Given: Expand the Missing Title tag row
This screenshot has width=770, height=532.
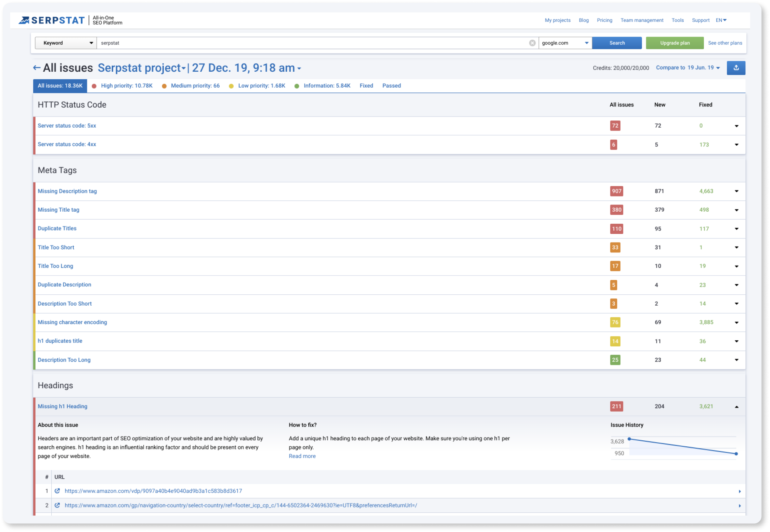Looking at the screenshot, I should click(736, 210).
